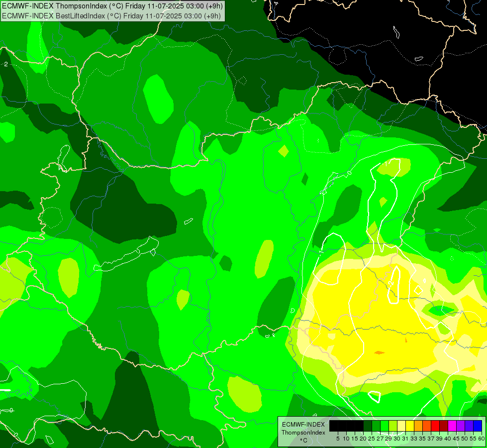Click legend tick value 33
The image size is (487, 448).
tap(414, 439)
